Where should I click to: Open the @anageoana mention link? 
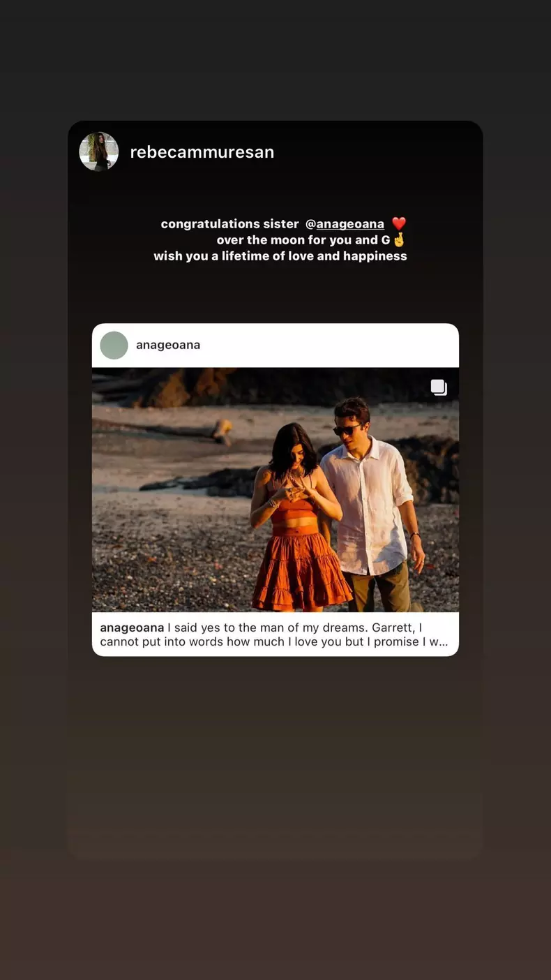point(345,224)
